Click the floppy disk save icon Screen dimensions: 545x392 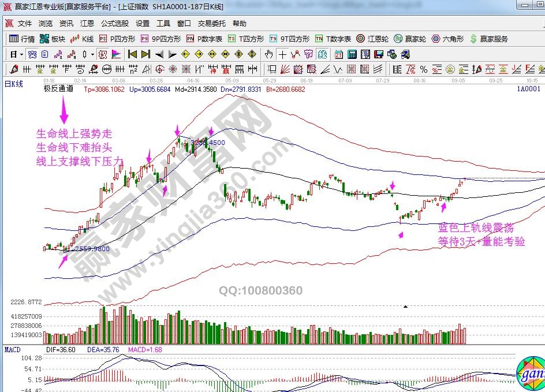[x=379, y=54]
